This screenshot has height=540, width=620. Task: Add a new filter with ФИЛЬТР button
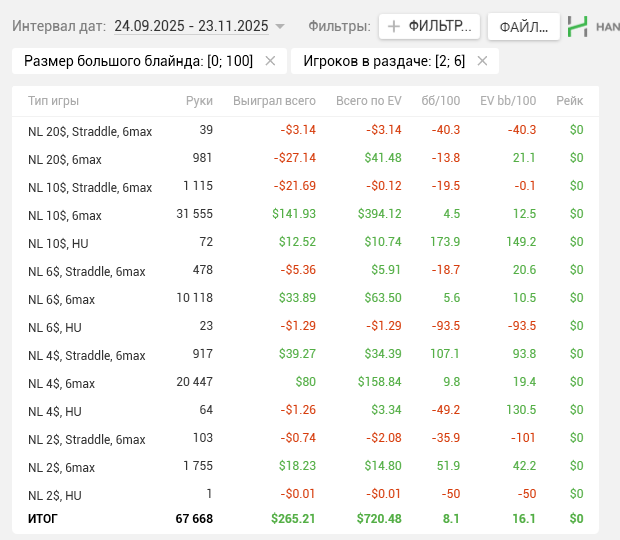click(x=429, y=26)
